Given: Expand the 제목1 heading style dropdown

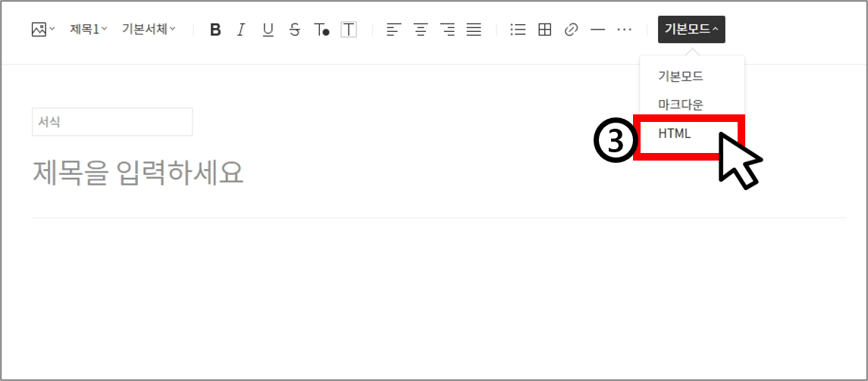Looking at the screenshot, I should [x=89, y=30].
